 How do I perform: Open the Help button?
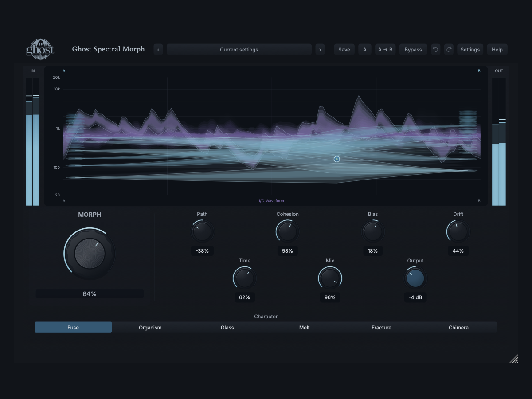click(497, 50)
